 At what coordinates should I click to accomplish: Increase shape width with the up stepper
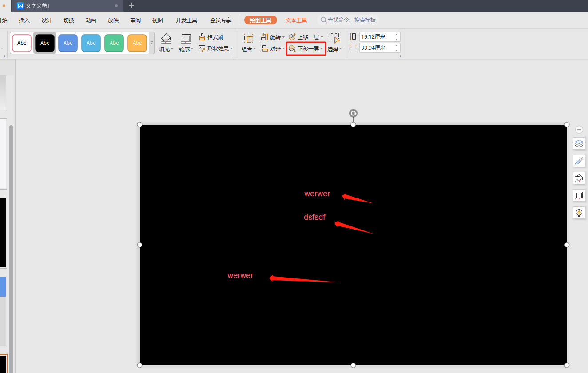[397, 46]
